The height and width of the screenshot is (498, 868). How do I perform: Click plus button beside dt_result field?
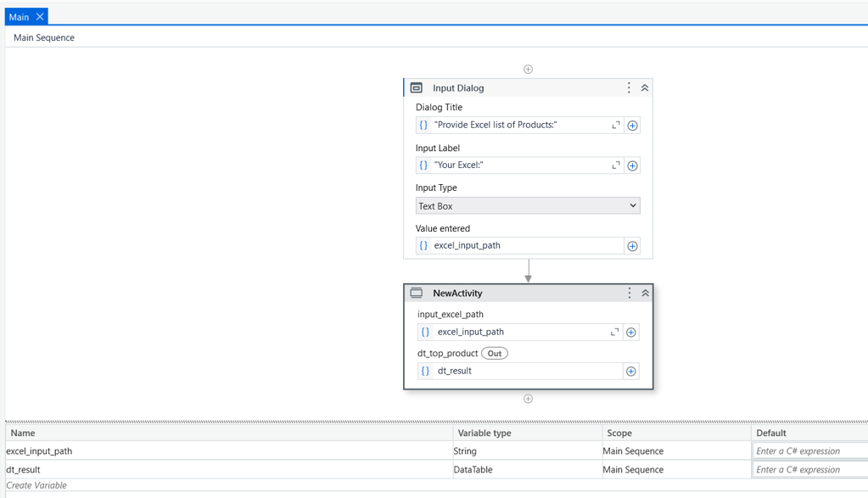pos(631,372)
